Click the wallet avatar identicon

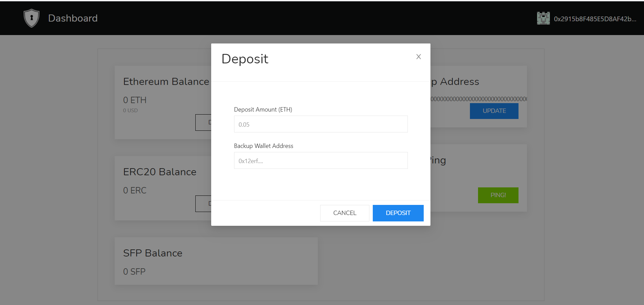point(543,18)
